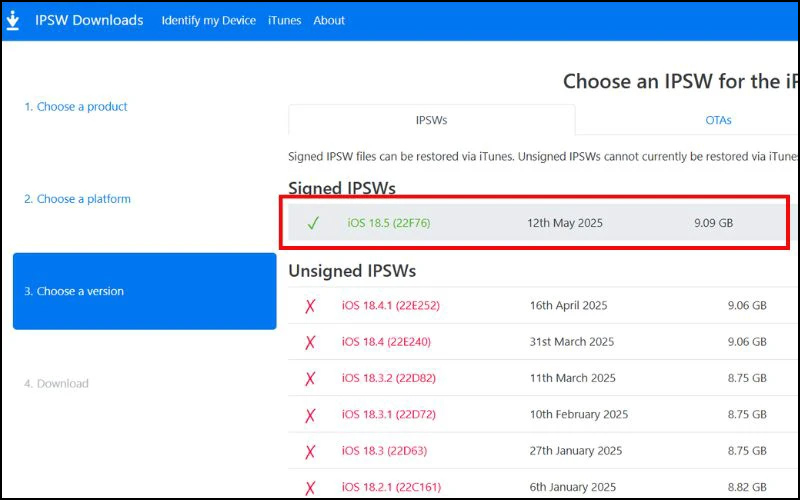Select the IPSWs tab
The height and width of the screenshot is (500, 800).
431,120
